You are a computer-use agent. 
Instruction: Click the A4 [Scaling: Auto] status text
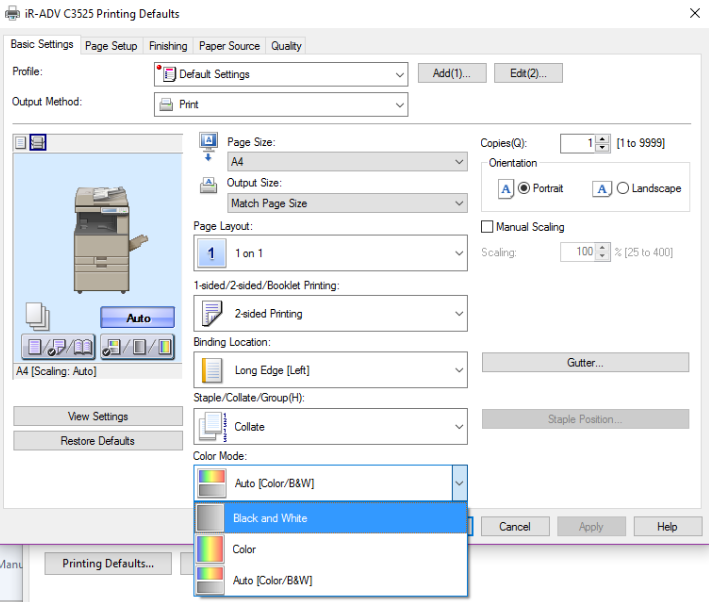click(x=56, y=371)
